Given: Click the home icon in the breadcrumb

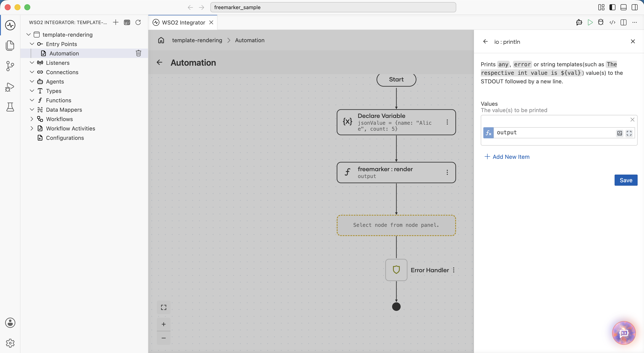Looking at the screenshot, I should (161, 40).
